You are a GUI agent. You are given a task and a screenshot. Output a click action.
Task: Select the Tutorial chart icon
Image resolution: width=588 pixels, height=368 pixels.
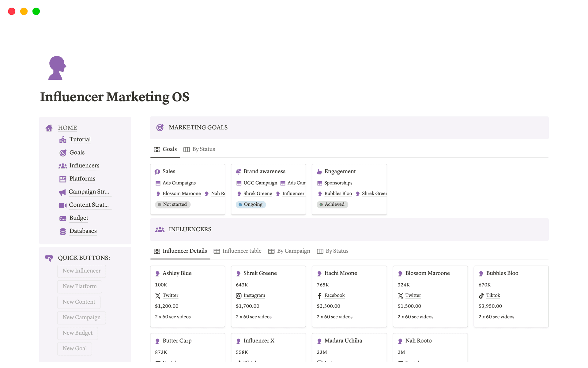[x=63, y=140]
